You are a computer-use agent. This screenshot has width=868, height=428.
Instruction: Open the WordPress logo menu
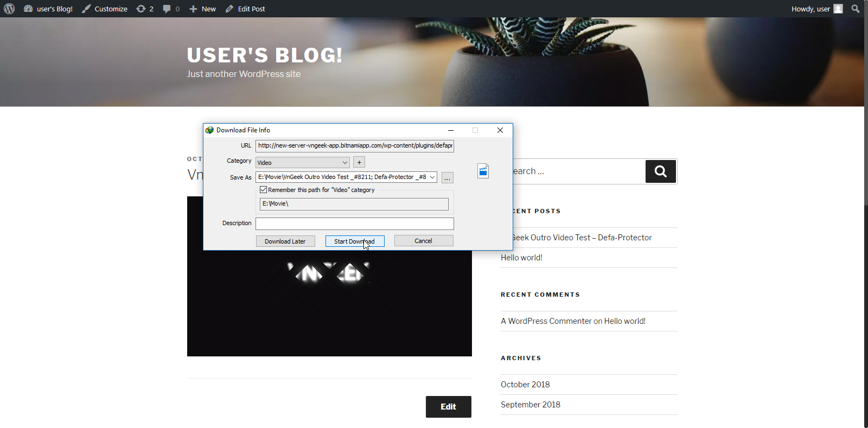(9, 9)
